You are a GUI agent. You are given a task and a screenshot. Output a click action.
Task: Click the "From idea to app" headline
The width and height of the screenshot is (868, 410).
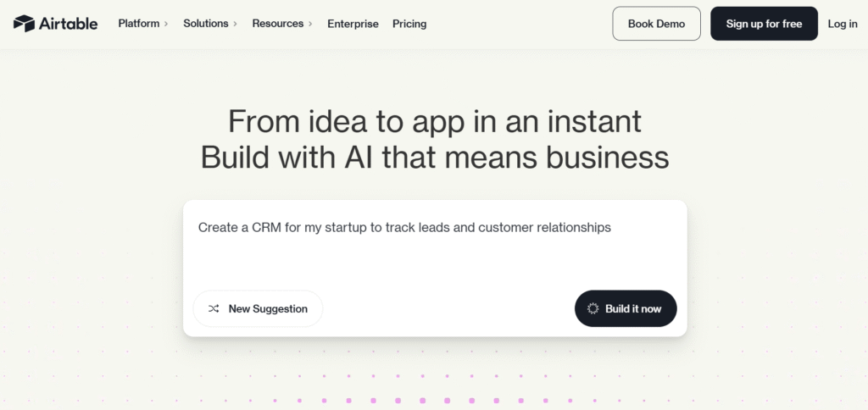pos(434,121)
